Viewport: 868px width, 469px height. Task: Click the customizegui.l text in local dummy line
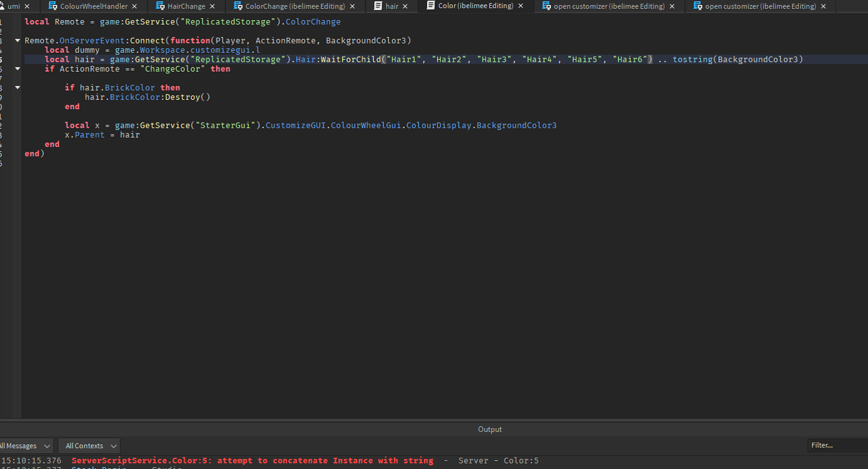(225, 50)
